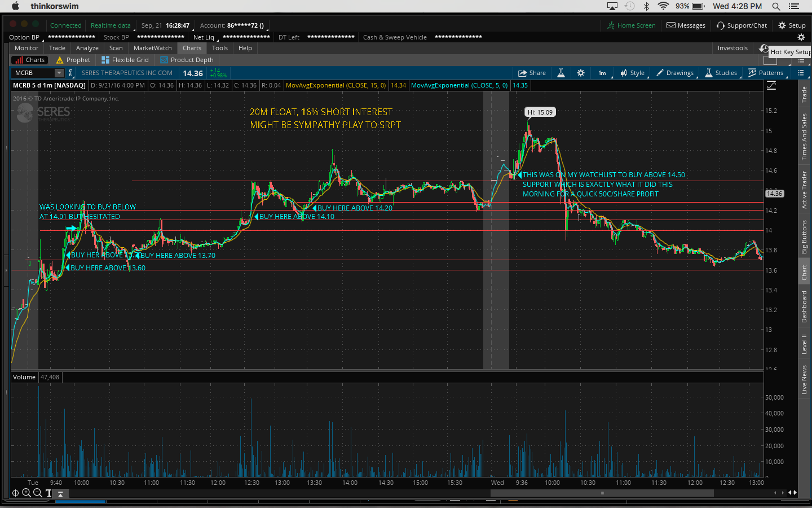The width and height of the screenshot is (812, 508).
Task: Change the 1m chart timeframe
Action: [602, 73]
